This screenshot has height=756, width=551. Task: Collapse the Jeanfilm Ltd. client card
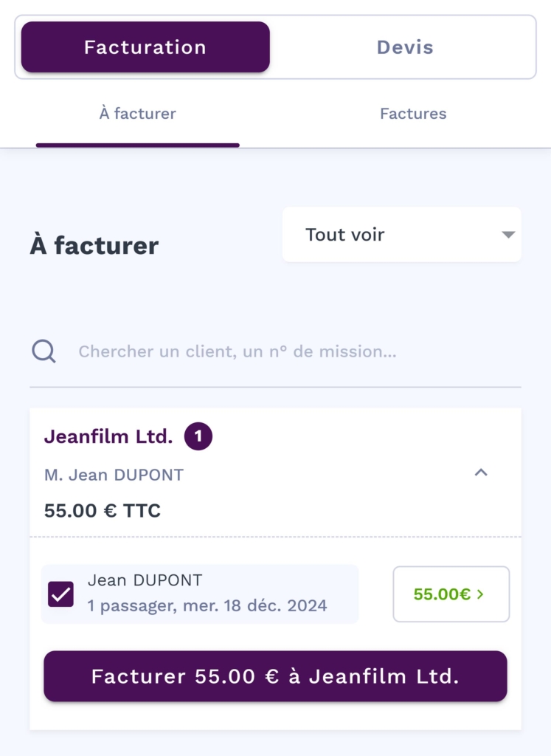point(481,472)
